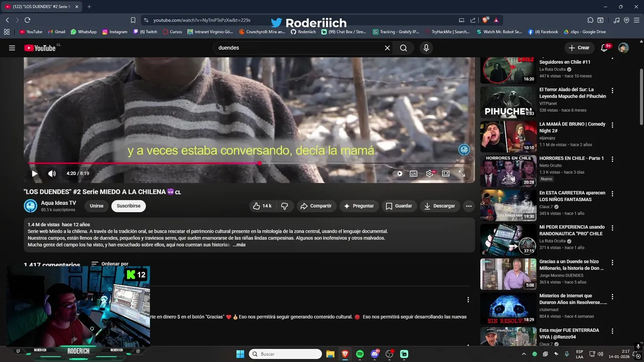Open PIHUCHEN video thumbnail
644x362 pixels.
click(508, 102)
